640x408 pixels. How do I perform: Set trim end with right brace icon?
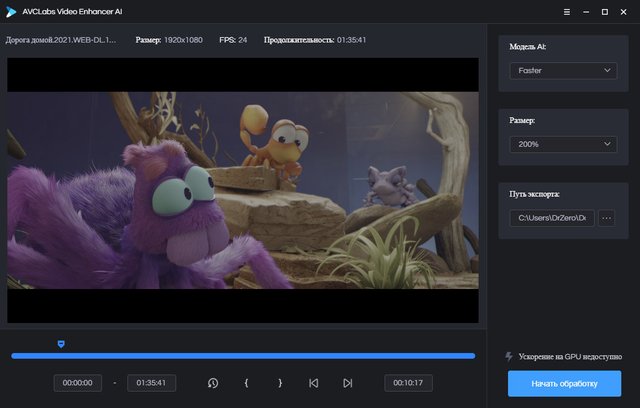280,383
